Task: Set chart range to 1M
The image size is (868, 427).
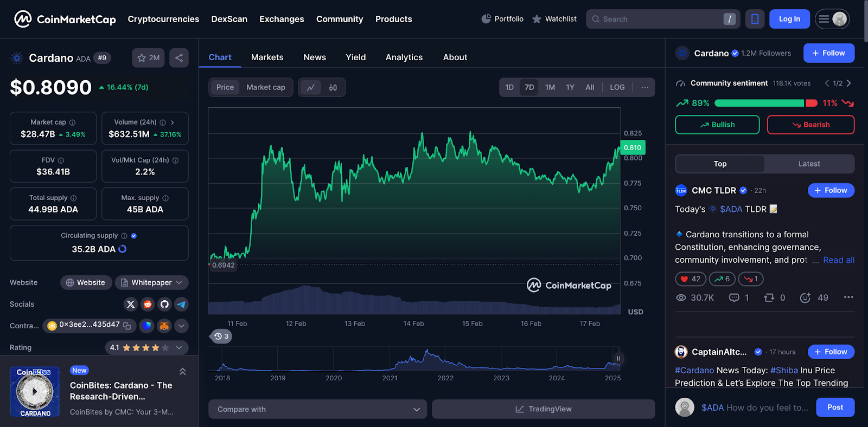Action: [x=550, y=87]
